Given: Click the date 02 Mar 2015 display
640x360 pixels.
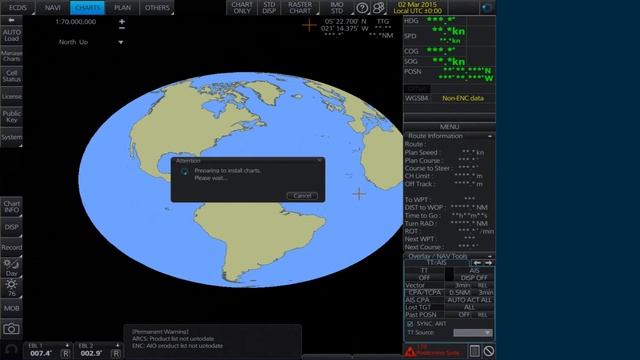Looking at the screenshot, I should 417,4.
